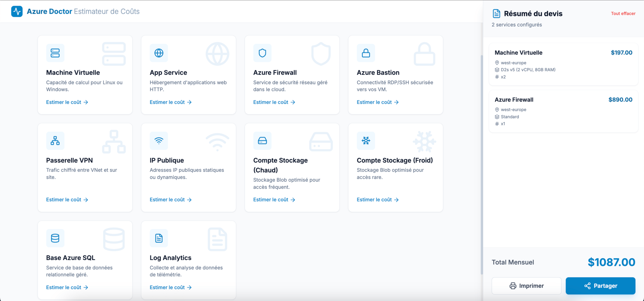The height and width of the screenshot is (301, 644).
Task: Select the Machine Virtuelle card title
Action: (73, 73)
